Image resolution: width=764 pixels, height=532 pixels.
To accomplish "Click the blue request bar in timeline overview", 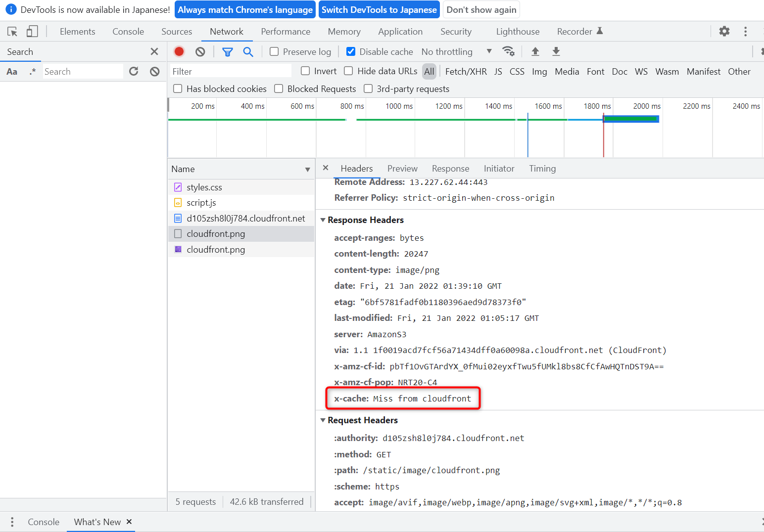I will 631,119.
